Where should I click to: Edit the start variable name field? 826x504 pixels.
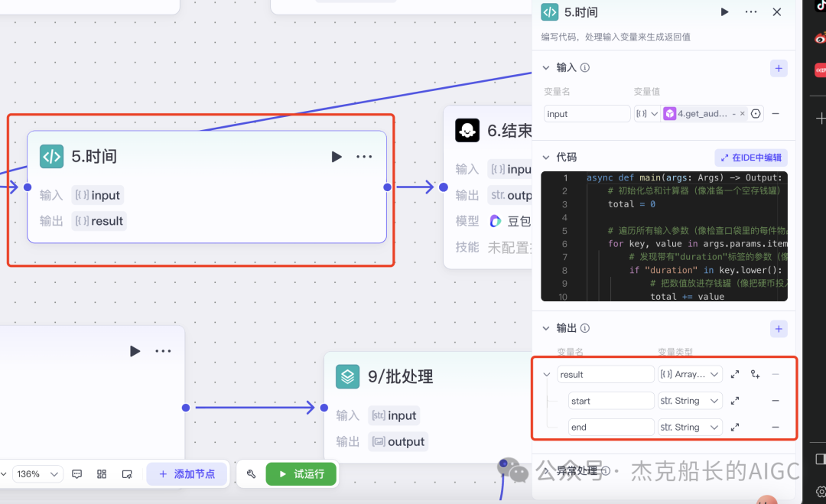click(x=611, y=401)
